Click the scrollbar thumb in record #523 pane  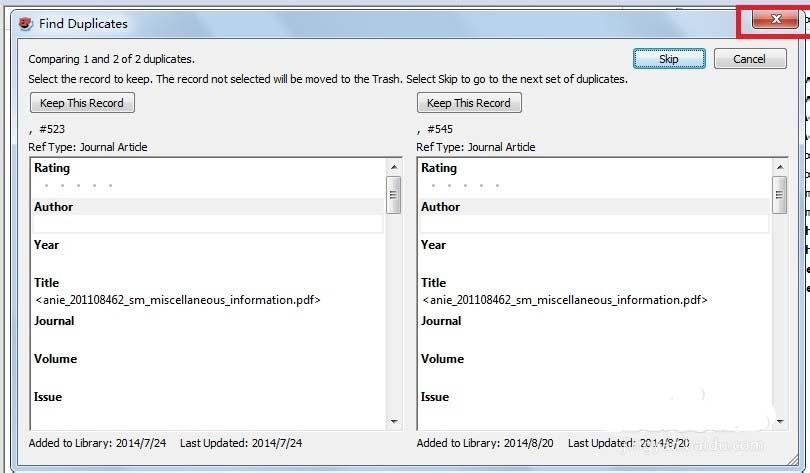394,195
